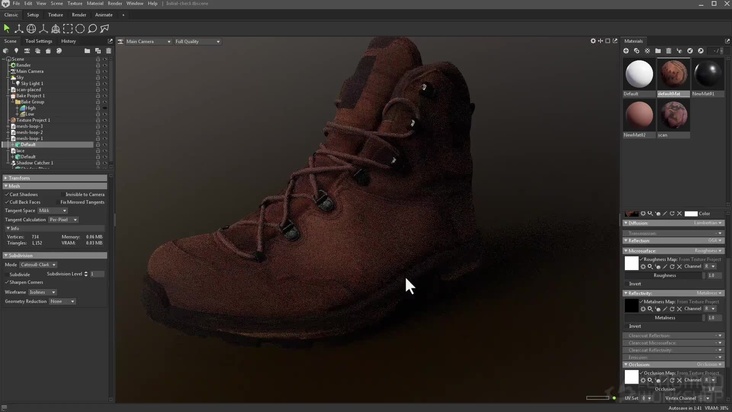Screen dimensions: 732x412
Task: Click the white Color swatch in material
Action: 691,213
